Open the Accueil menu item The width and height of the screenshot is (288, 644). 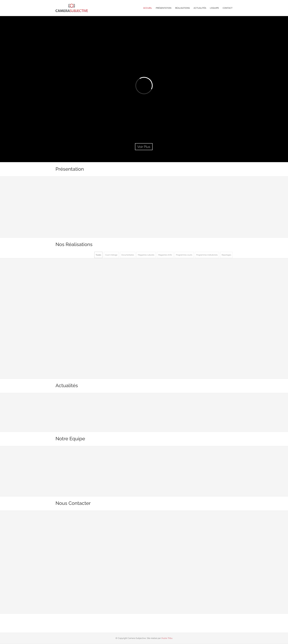click(147, 8)
